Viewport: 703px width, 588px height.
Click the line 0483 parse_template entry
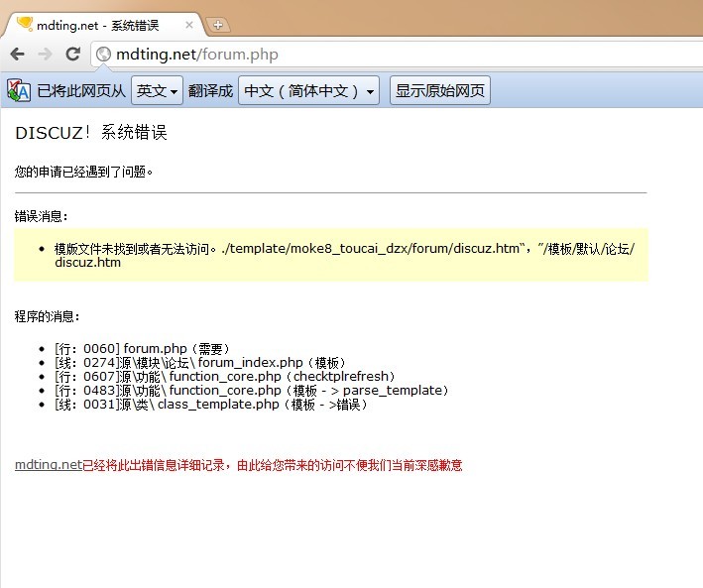click(252, 391)
